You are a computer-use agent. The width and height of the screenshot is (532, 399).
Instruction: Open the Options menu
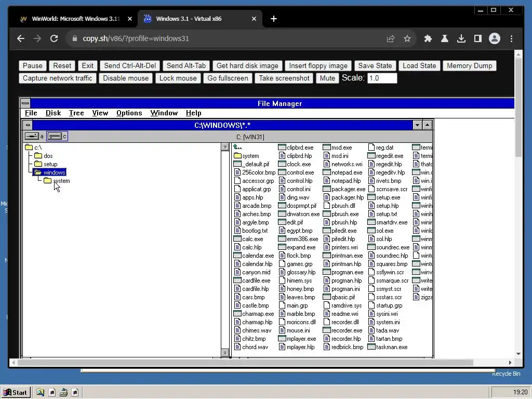coord(129,113)
